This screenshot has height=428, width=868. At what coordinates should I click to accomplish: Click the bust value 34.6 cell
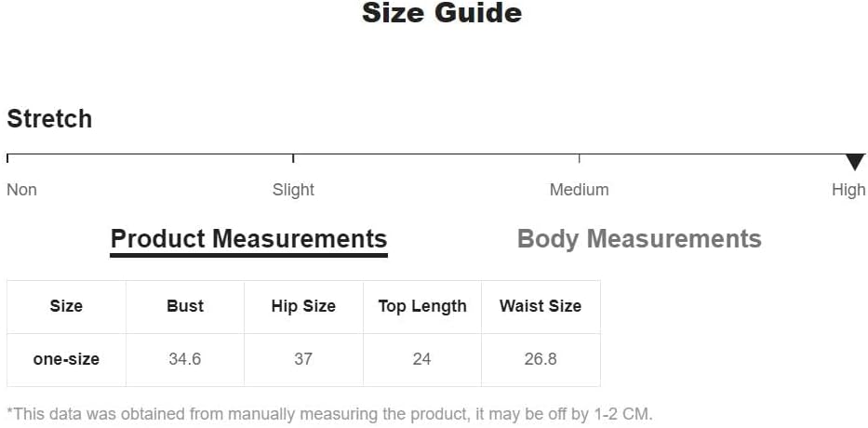click(185, 360)
